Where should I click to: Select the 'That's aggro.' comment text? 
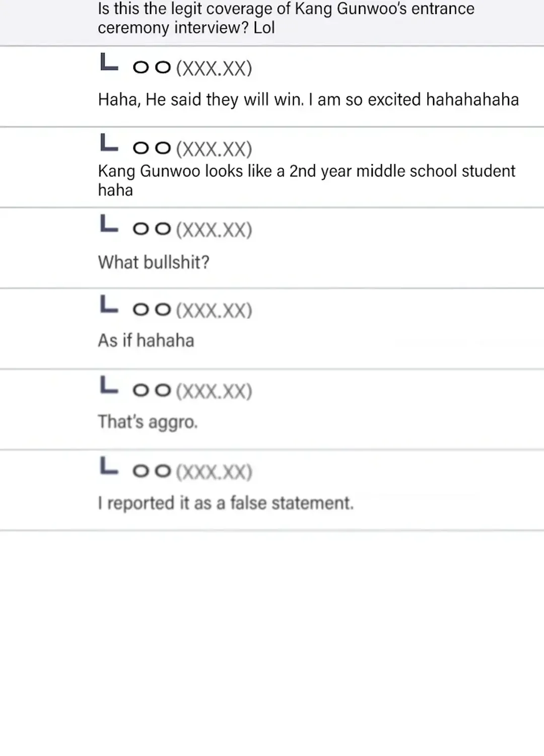(x=148, y=422)
